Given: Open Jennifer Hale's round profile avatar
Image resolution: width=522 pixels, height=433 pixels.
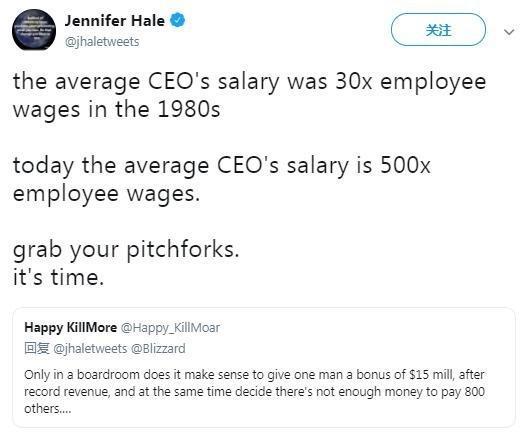Looking at the screenshot, I should 34,30.
